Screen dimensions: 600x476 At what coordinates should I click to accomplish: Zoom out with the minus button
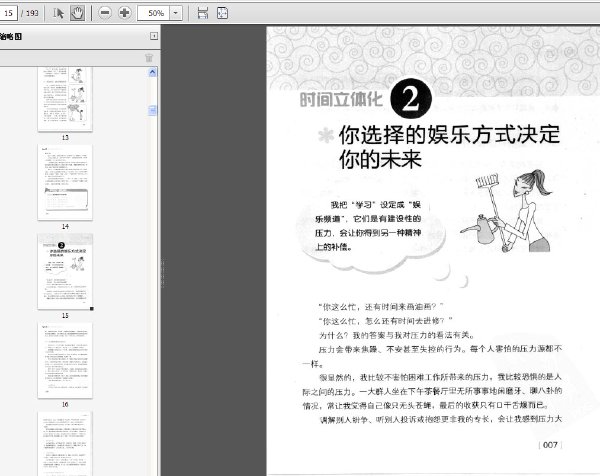point(104,13)
